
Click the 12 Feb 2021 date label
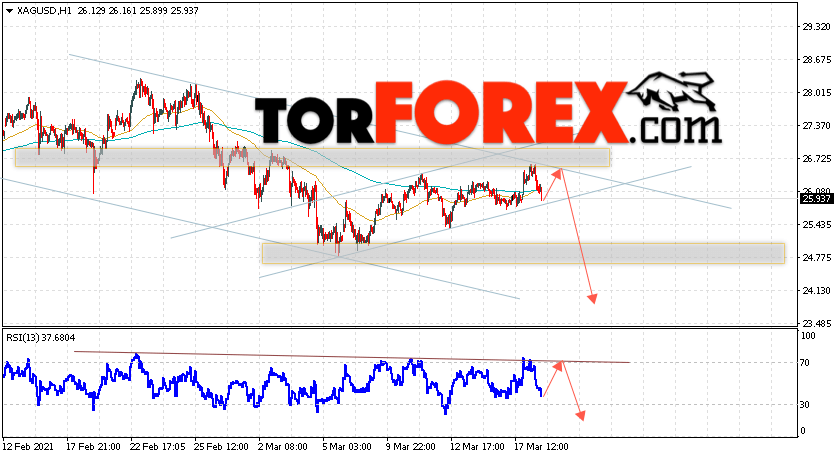[x=27, y=447]
